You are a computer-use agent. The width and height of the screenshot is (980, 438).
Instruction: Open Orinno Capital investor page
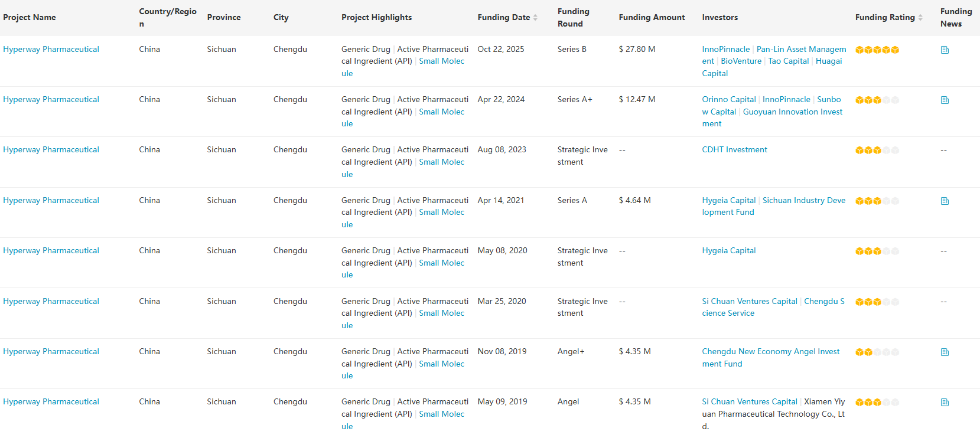coord(728,100)
